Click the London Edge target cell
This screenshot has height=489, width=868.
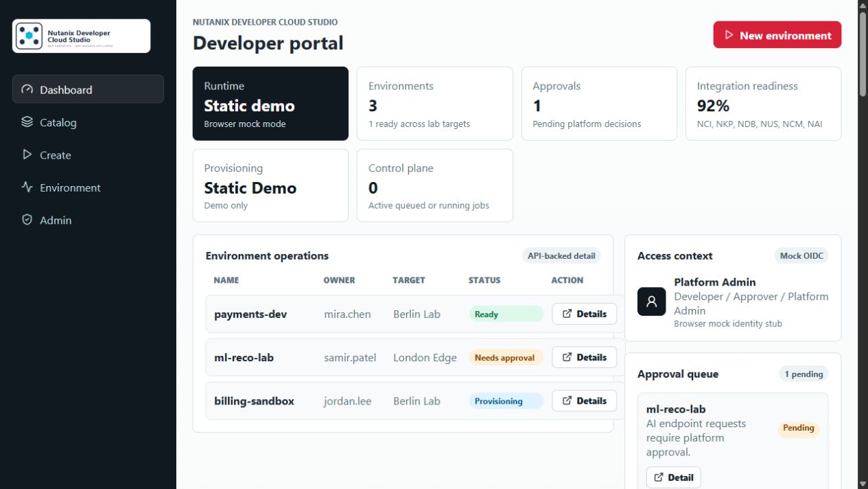point(425,357)
